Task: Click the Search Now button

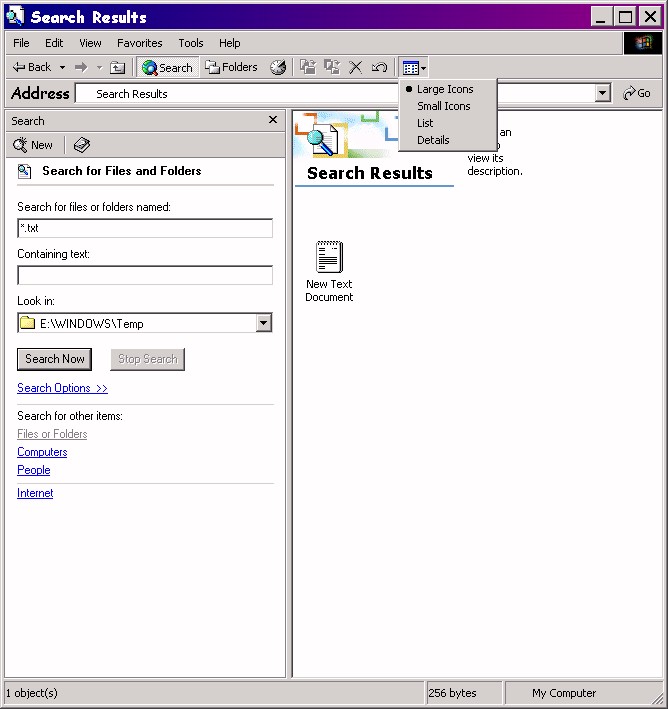Action: click(54, 359)
